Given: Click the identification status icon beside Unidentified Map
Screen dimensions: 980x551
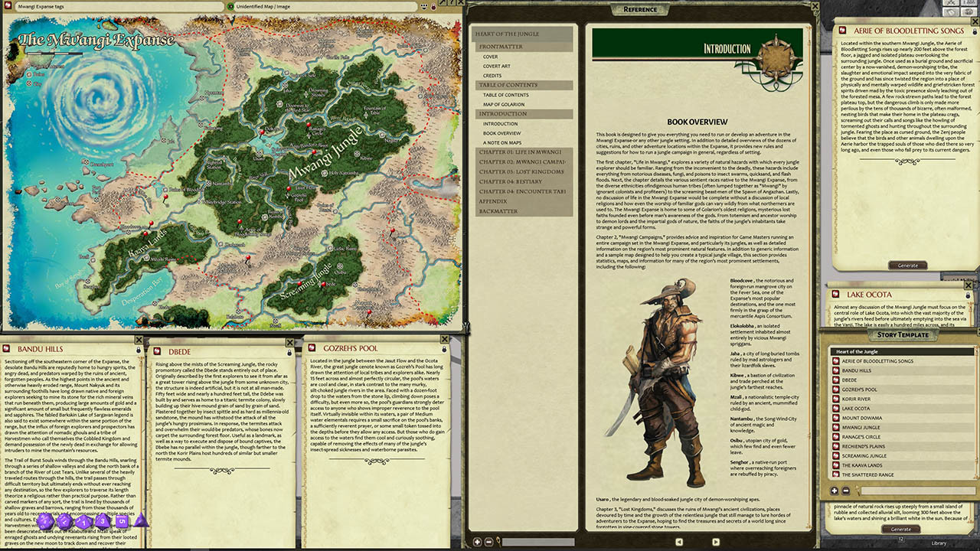Looking at the screenshot, I should tap(231, 7).
